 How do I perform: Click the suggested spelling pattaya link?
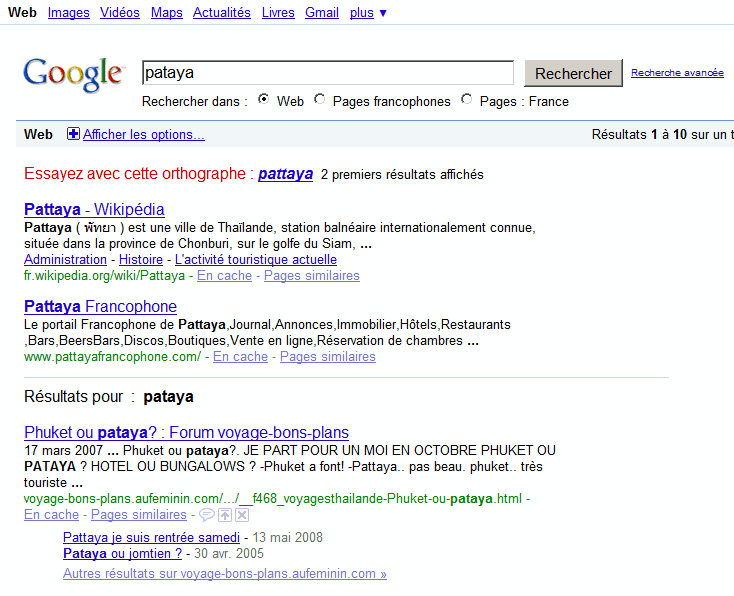[x=286, y=174]
